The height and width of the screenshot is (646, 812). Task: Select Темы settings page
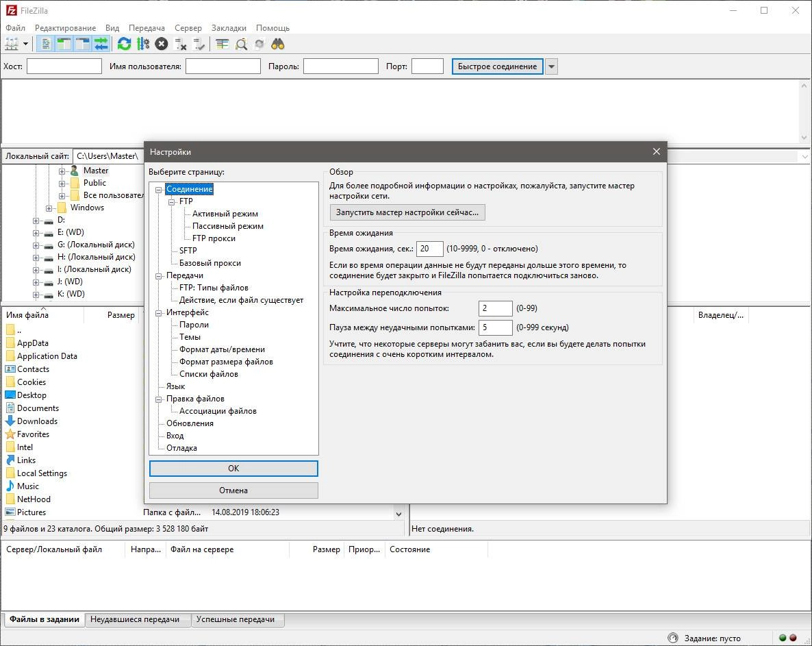(x=190, y=337)
